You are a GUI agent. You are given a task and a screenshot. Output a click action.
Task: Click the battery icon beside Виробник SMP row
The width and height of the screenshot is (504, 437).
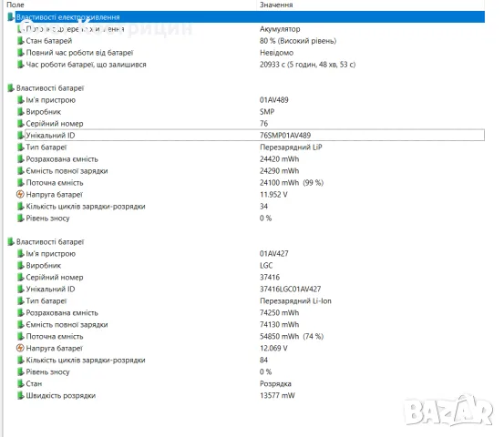[20, 112]
